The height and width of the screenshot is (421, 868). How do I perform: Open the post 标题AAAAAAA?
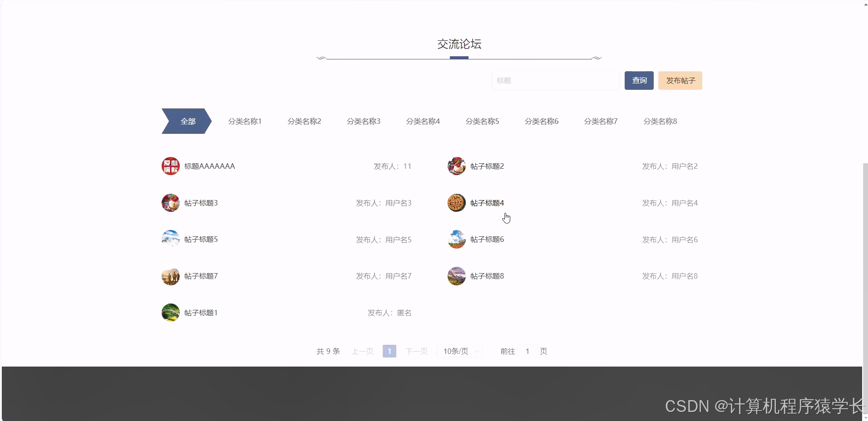tap(210, 166)
